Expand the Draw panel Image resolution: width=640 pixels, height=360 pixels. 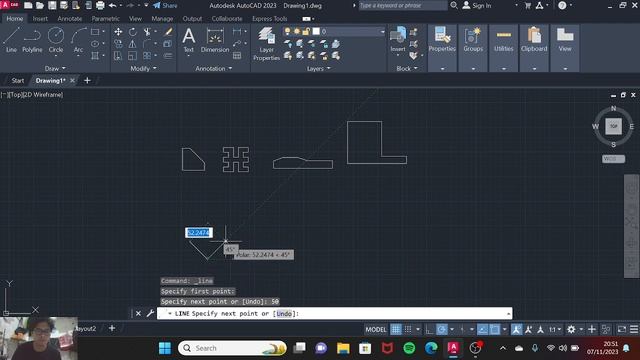(x=55, y=69)
